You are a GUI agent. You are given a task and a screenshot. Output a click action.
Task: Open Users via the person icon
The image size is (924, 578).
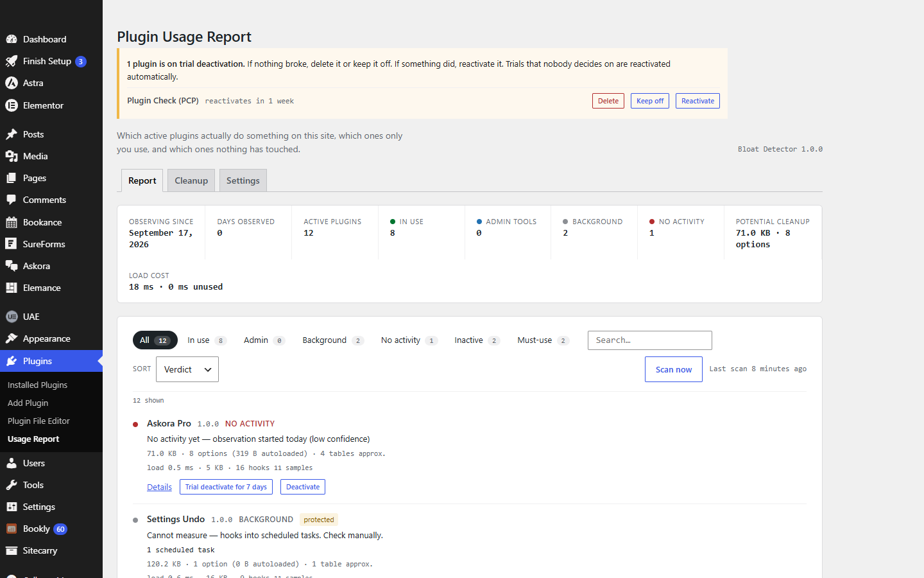pyautogui.click(x=12, y=463)
